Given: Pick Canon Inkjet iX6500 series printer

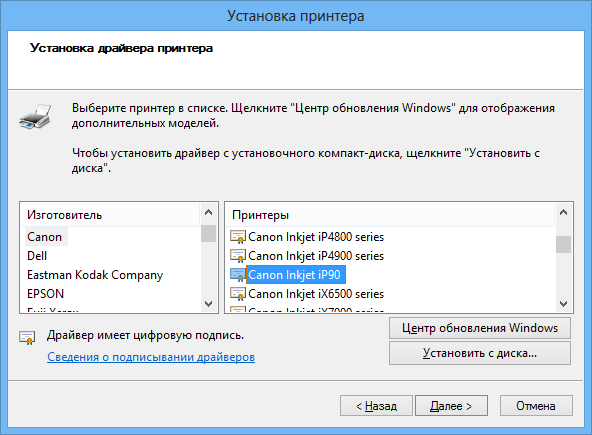Looking at the screenshot, I should (x=316, y=293).
